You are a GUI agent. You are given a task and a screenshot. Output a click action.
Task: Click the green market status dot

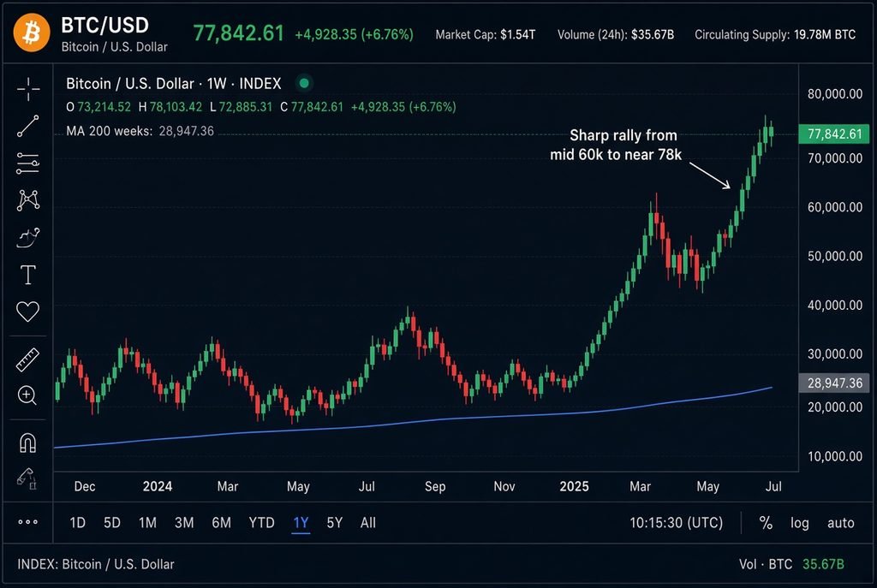(x=304, y=83)
